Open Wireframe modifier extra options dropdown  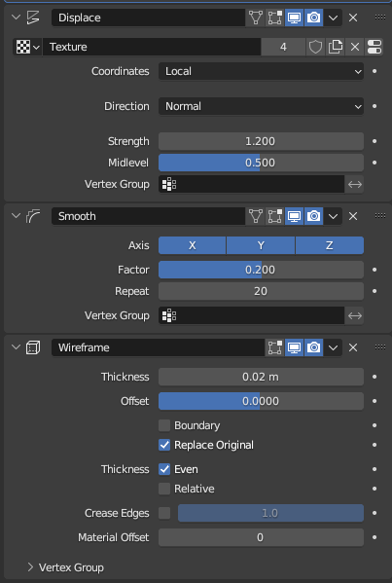click(x=333, y=347)
